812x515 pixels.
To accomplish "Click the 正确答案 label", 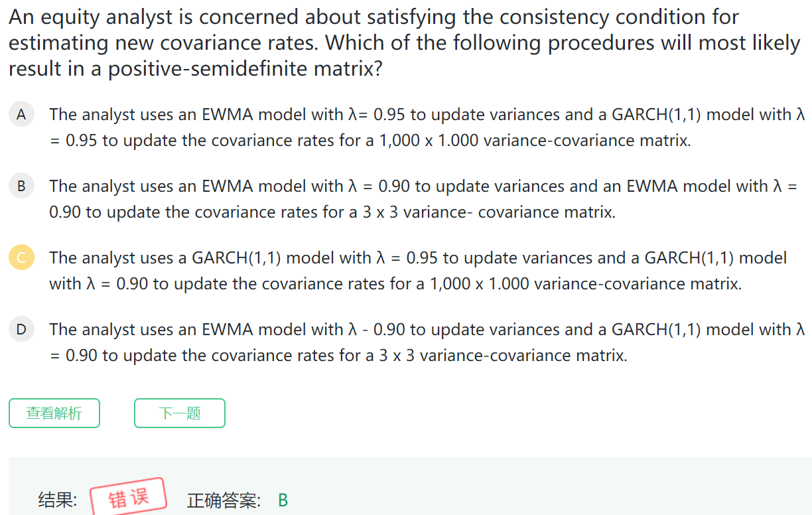I will coord(224,500).
